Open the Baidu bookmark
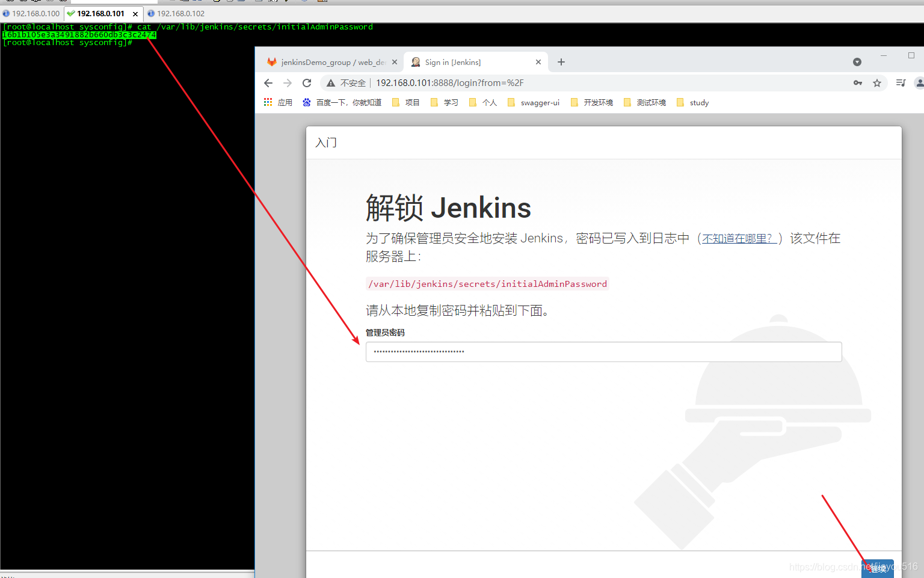The image size is (924, 578). [x=342, y=102]
